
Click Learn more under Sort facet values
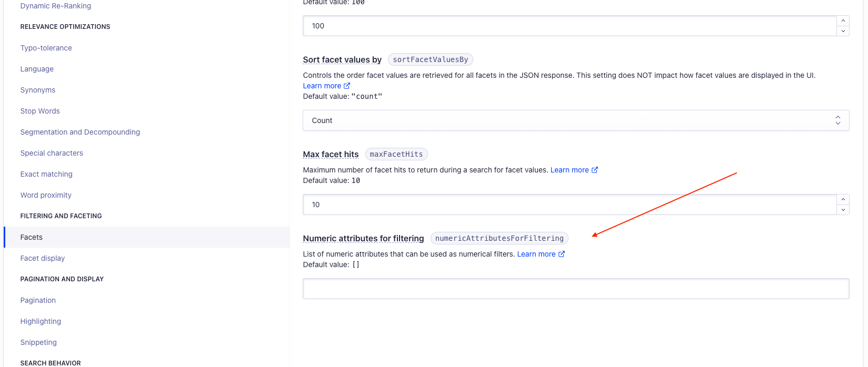coord(322,86)
